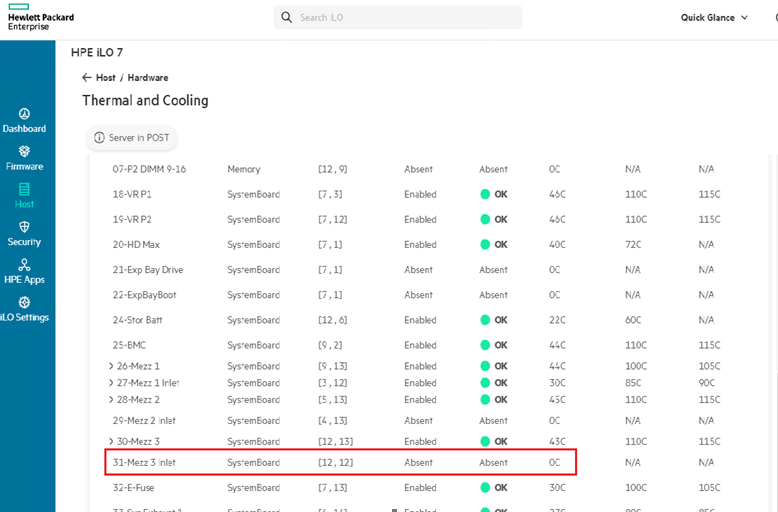Click the green status dot for 18-VR P1

click(x=485, y=194)
